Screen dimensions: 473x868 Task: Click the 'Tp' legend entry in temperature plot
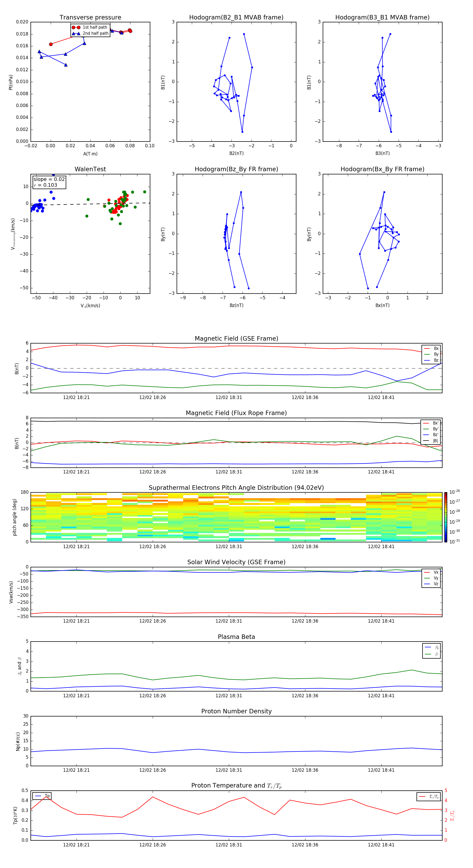click(x=42, y=796)
